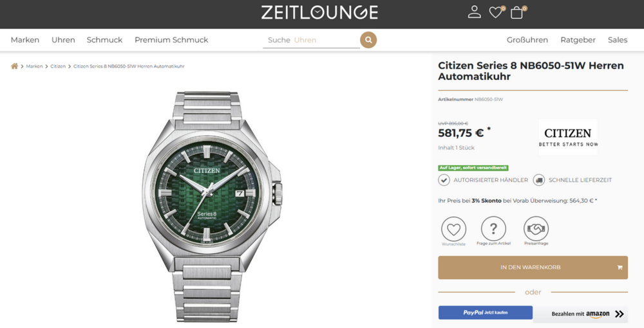Open the wishlist heart icon in header
This screenshot has height=328, width=644.
pyautogui.click(x=495, y=12)
